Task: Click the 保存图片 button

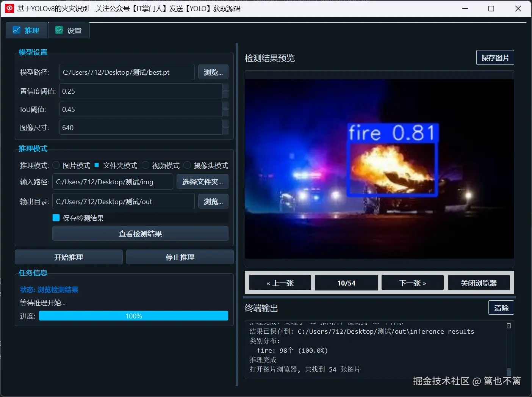Action: pos(495,57)
